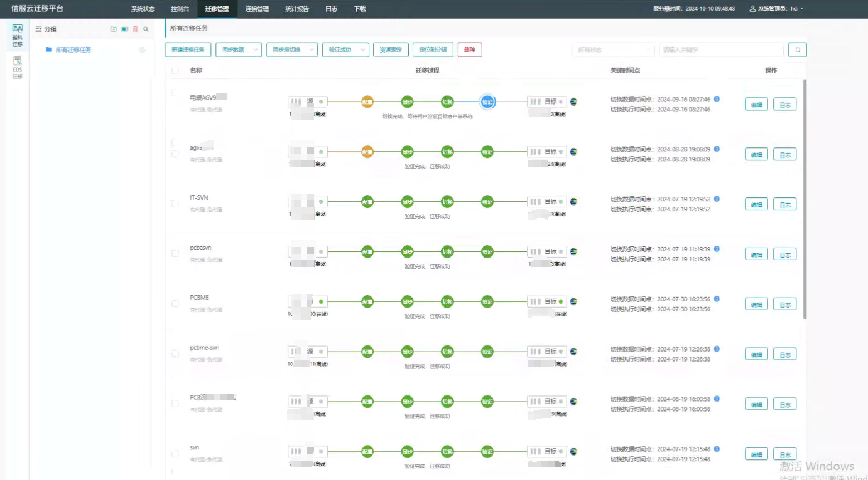Click the orange 配置 step circle in agv row
The height and width of the screenshot is (480, 868).
367,152
